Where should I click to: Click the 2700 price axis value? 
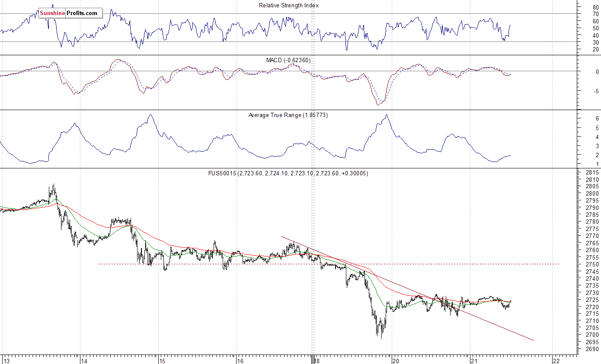pos(592,335)
